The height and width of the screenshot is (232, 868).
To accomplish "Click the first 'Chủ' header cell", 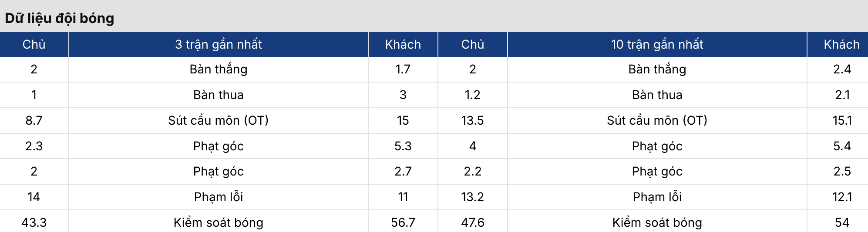I will [34, 44].
